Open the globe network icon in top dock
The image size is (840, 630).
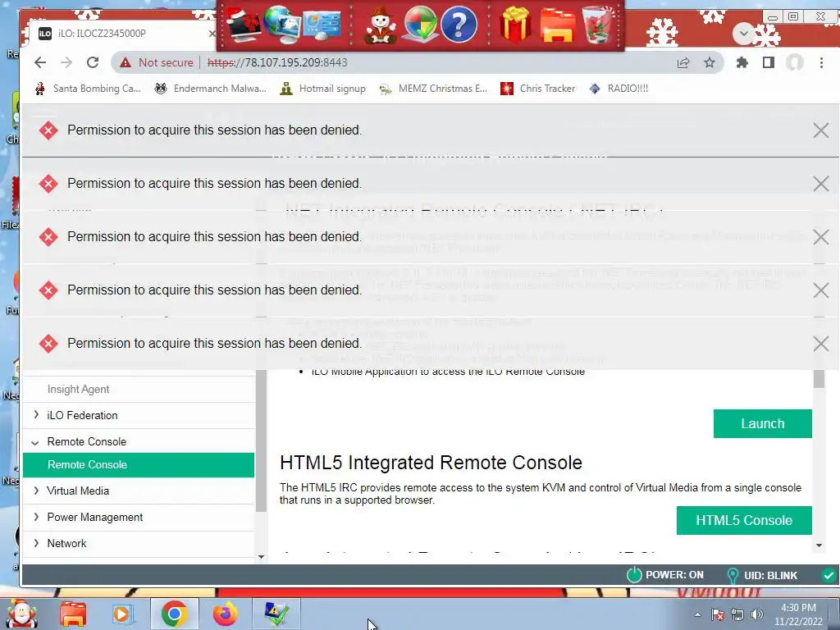[282, 25]
